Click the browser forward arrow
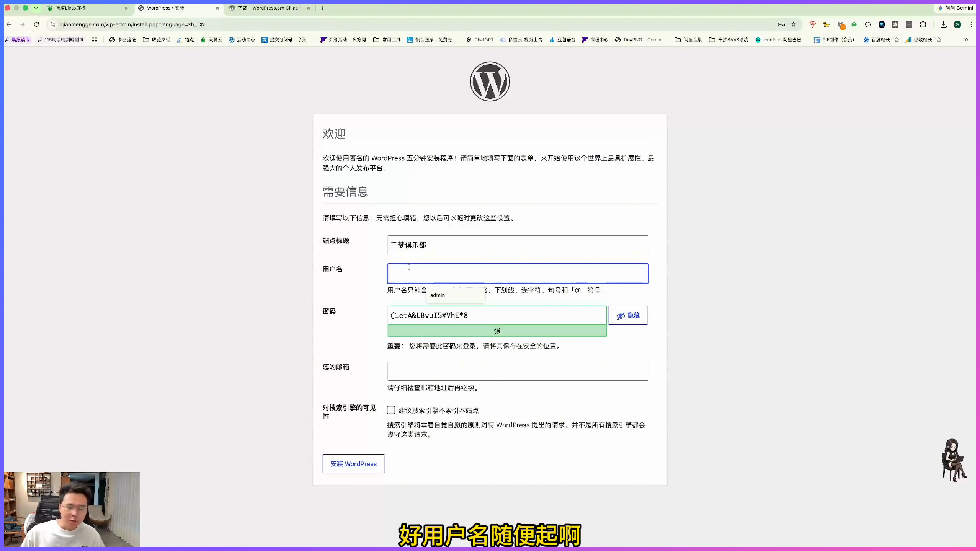 coord(23,24)
